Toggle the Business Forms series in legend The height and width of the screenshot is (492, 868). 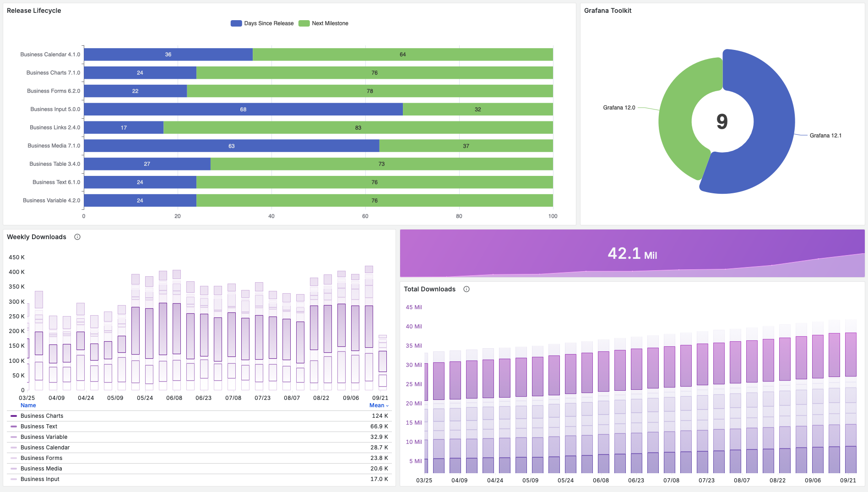(x=42, y=458)
